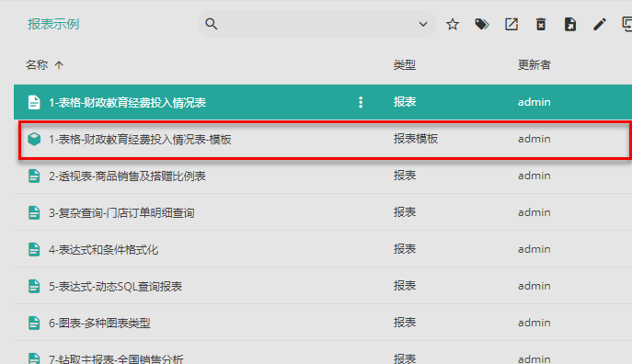Click file icon of 4-表达式和条件格式化

[34, 250]
